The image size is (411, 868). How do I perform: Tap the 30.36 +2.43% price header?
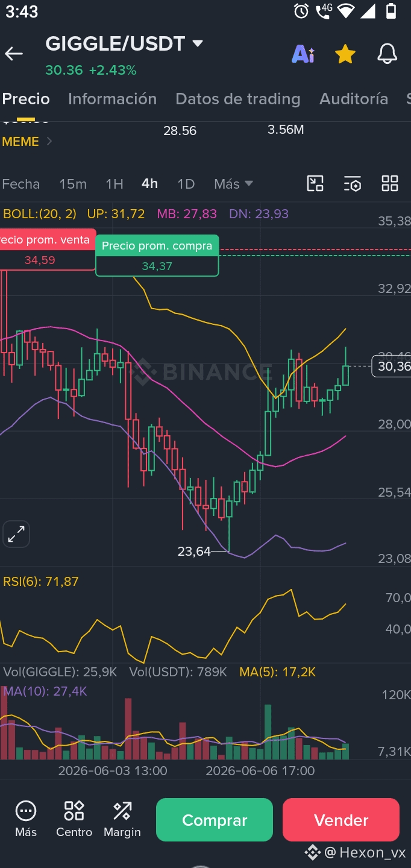pos(91,71)
